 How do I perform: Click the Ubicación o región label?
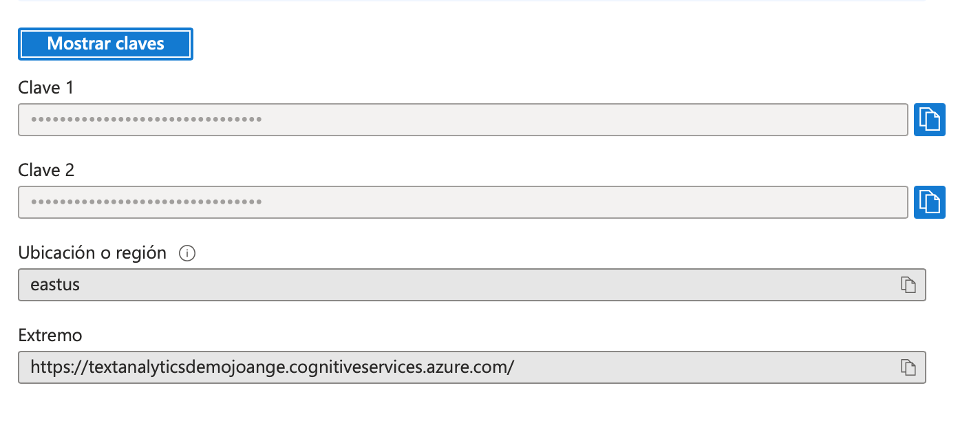[x=92, y=253]
